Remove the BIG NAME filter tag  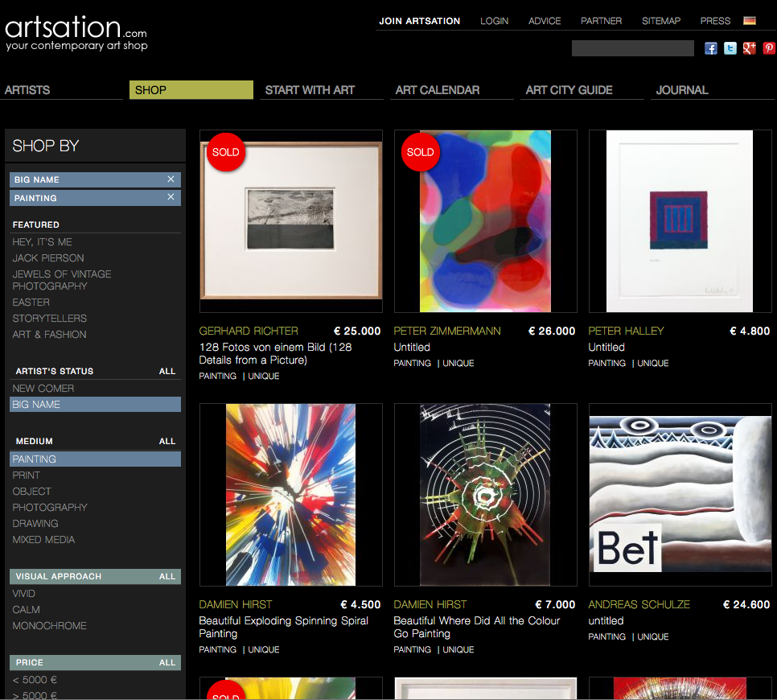coord(171,179)
